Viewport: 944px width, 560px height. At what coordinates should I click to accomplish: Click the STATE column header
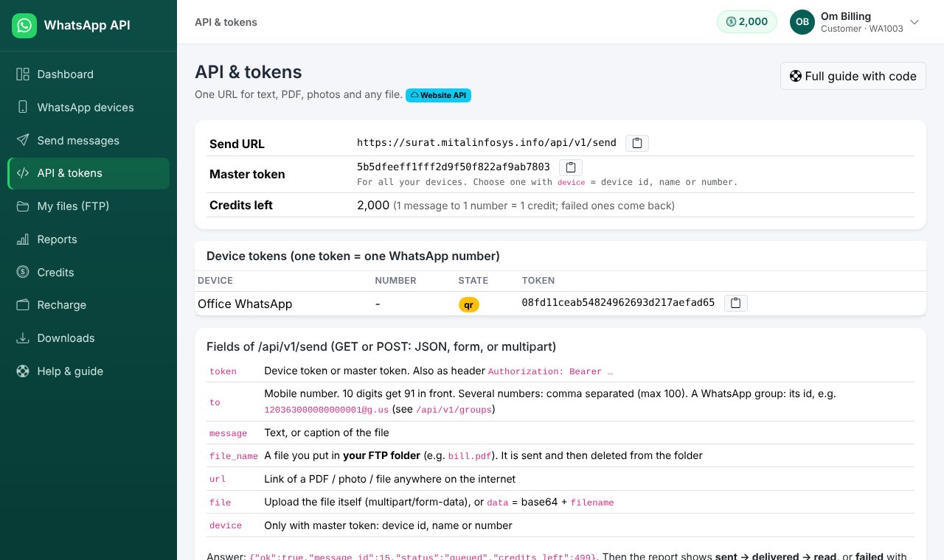tap(473, 281)
